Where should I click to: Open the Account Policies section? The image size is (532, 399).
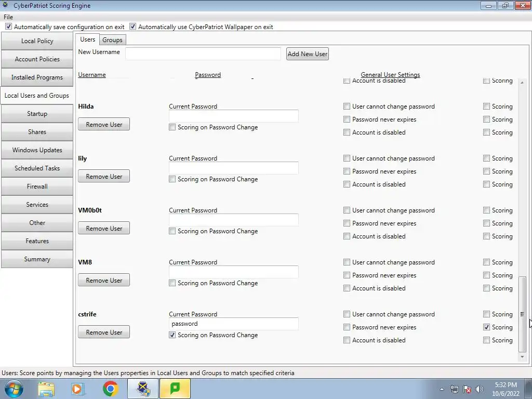coord(37,59)
